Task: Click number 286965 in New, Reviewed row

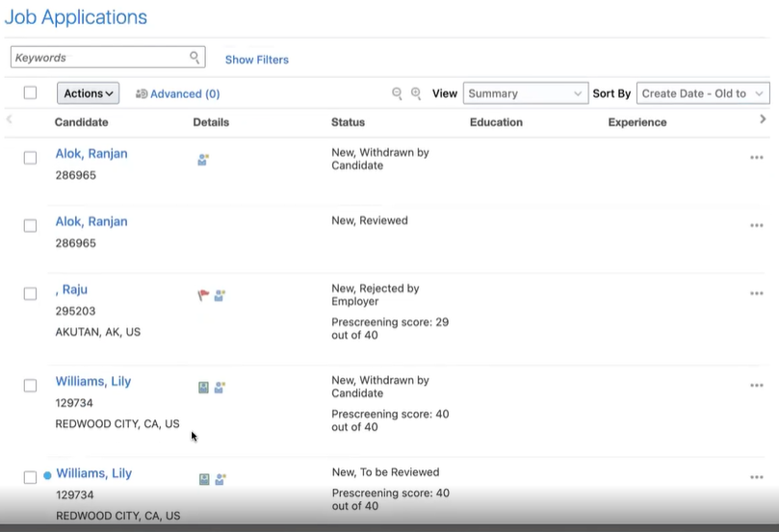Action: [x=75, y=243]
